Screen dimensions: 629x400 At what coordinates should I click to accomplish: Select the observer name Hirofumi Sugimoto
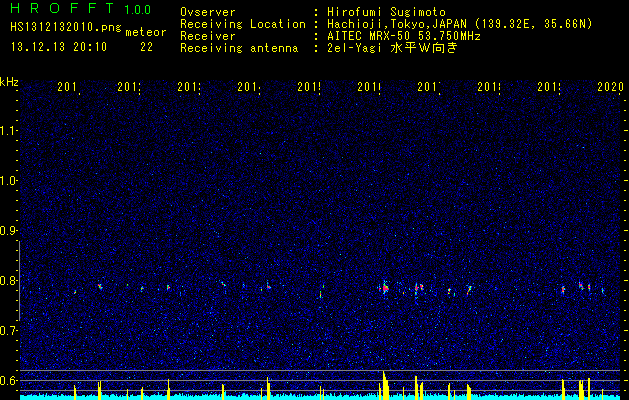coord(386,12)
